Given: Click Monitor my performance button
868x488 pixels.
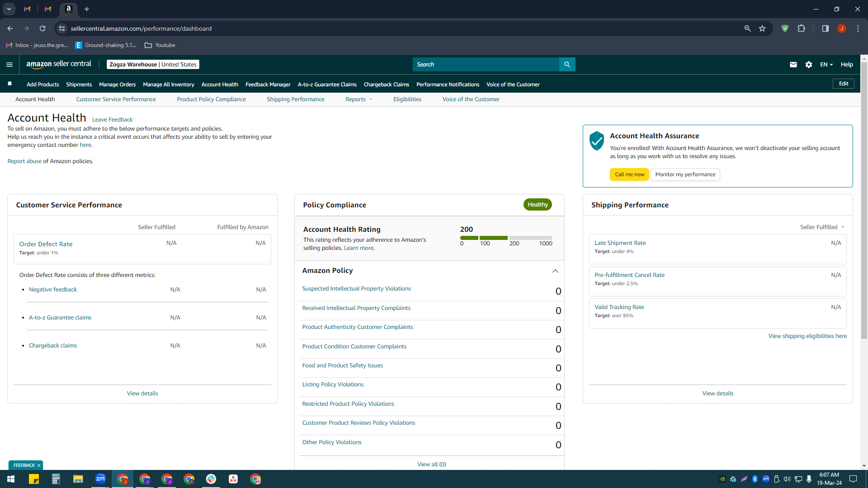Looking at the screenshot, I should click(x=685, y=174).
